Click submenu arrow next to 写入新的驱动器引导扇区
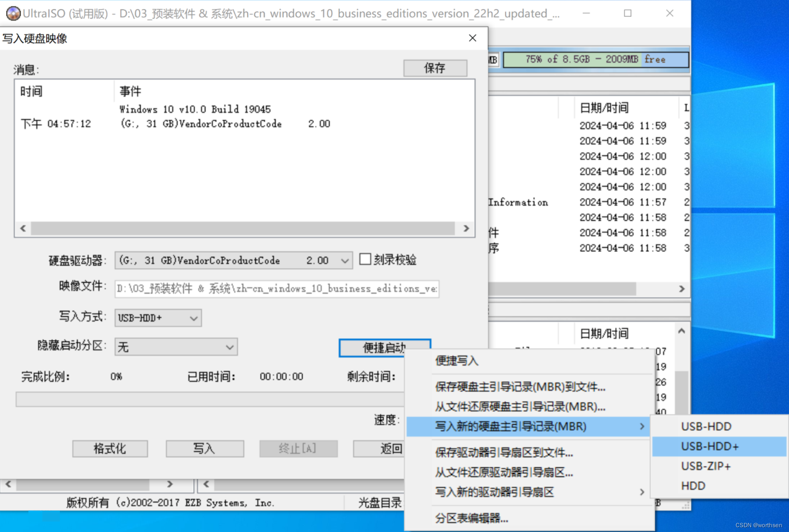Image resolution: width=789 pixels, height=532 pixels. pos(642,492)
